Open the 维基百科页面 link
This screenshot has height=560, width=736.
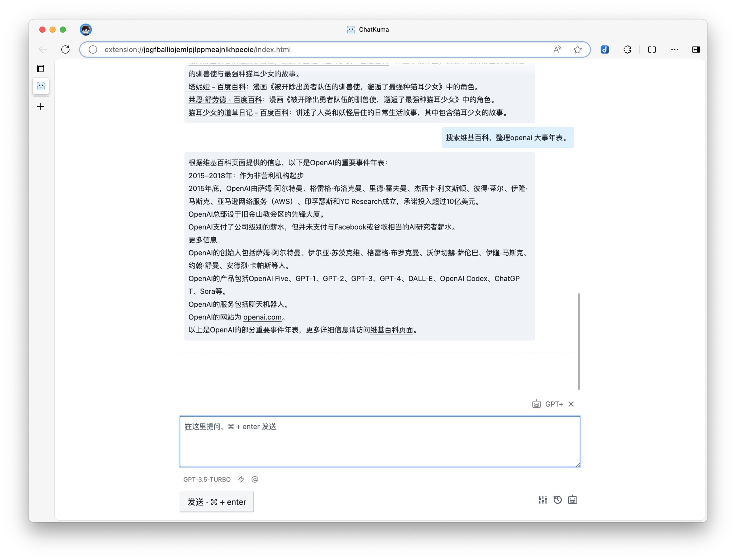(x=392, y=330)
